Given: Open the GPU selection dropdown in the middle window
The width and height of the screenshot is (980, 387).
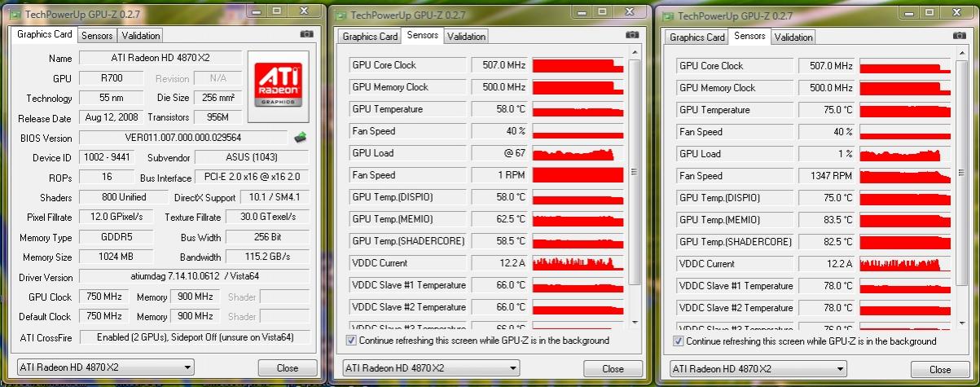Looking at the screenshot, I should pyautogui.click(x=431, y=368).
